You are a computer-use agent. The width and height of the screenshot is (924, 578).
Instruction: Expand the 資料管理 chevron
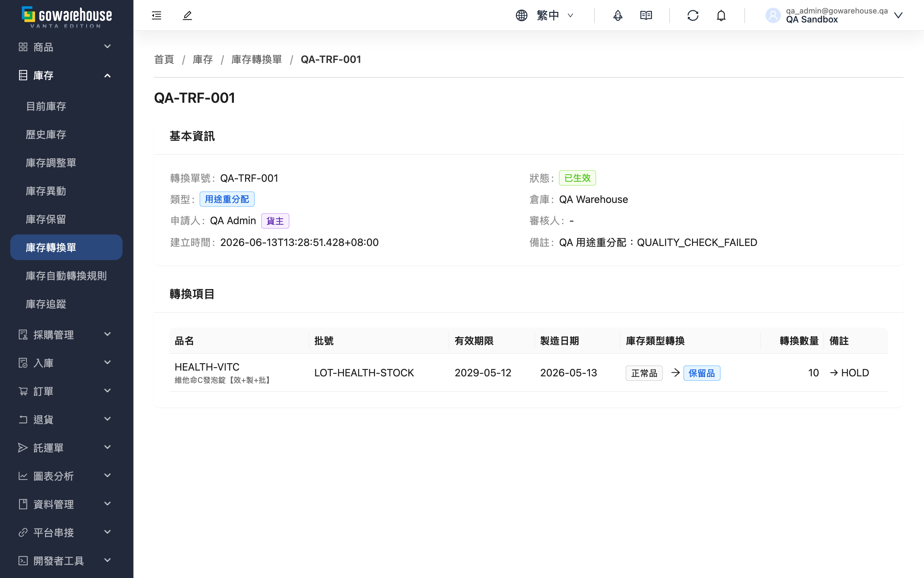click(108, 504)
